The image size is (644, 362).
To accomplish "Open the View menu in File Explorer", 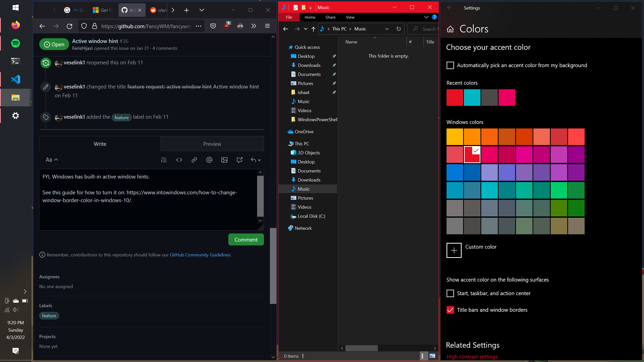I will coord(350,17).
